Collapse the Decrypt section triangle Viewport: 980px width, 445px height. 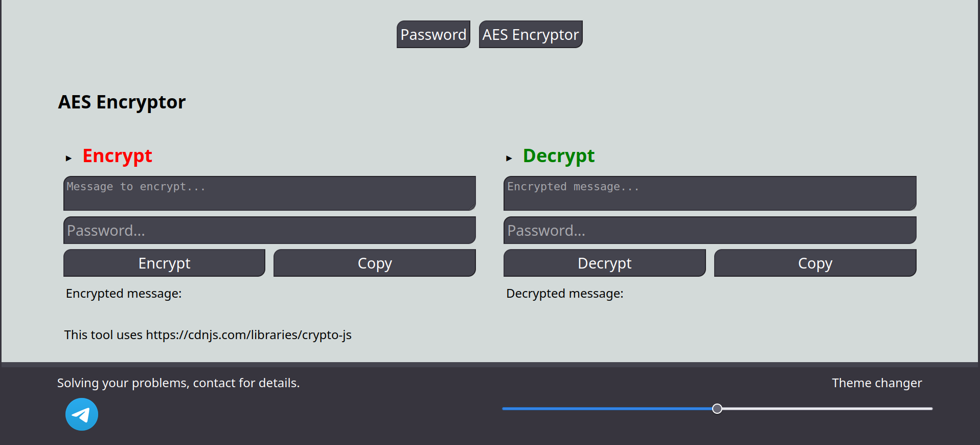pyautogui.click(x=509, y=159)
